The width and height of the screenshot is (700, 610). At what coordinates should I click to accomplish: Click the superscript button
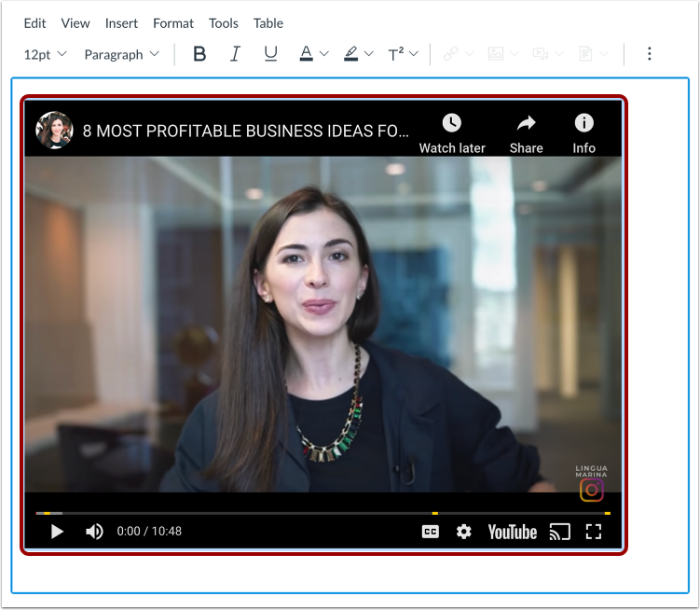click(396, 54)
